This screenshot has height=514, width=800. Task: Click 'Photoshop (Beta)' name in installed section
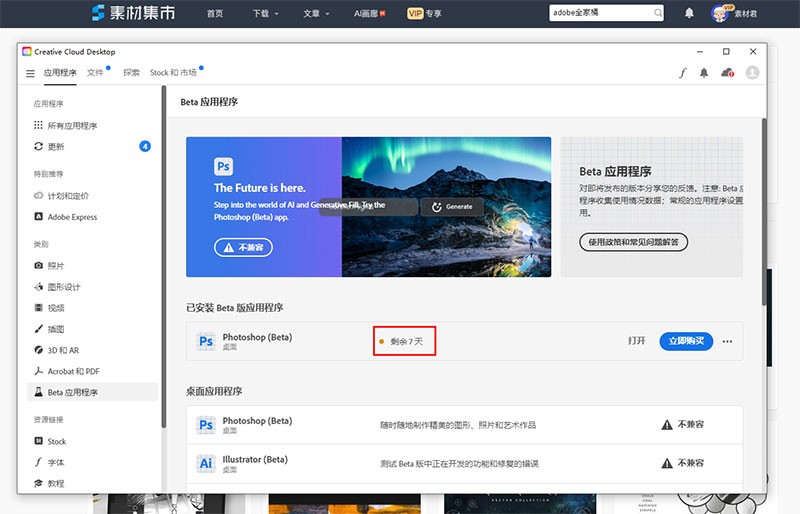pyautogui.click(x=257, y=337)
